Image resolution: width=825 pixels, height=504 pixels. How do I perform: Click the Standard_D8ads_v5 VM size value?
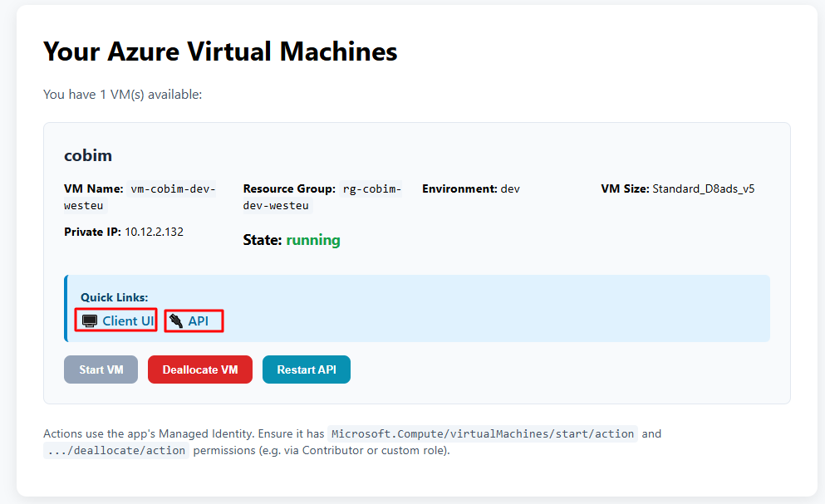[703, 188]
